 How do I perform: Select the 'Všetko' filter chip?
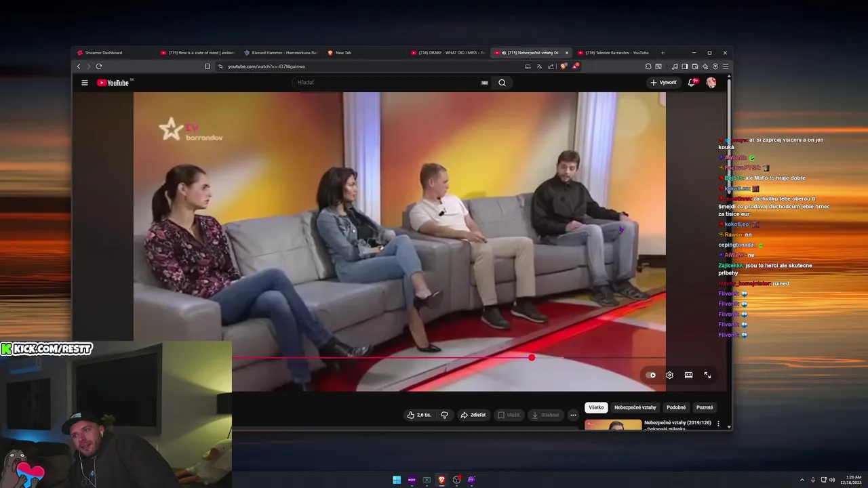(x=596, y=407)
